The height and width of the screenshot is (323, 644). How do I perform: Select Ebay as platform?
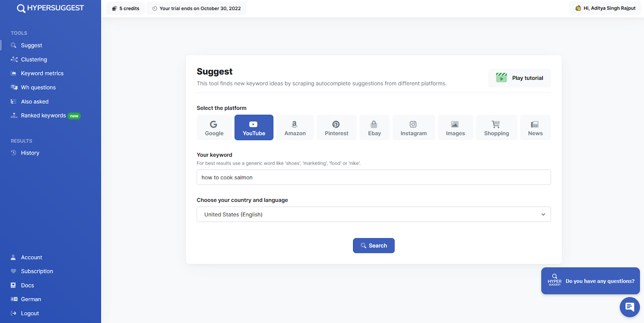click(374, 128)
